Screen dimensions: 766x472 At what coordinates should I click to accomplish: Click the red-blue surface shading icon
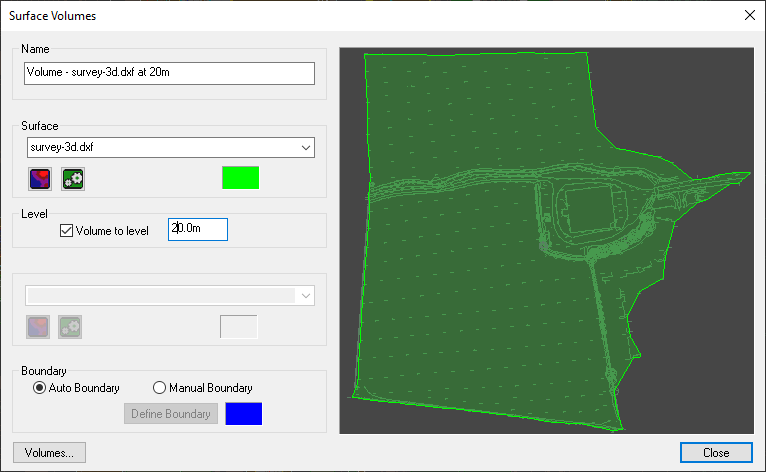(x=39, y=179)
